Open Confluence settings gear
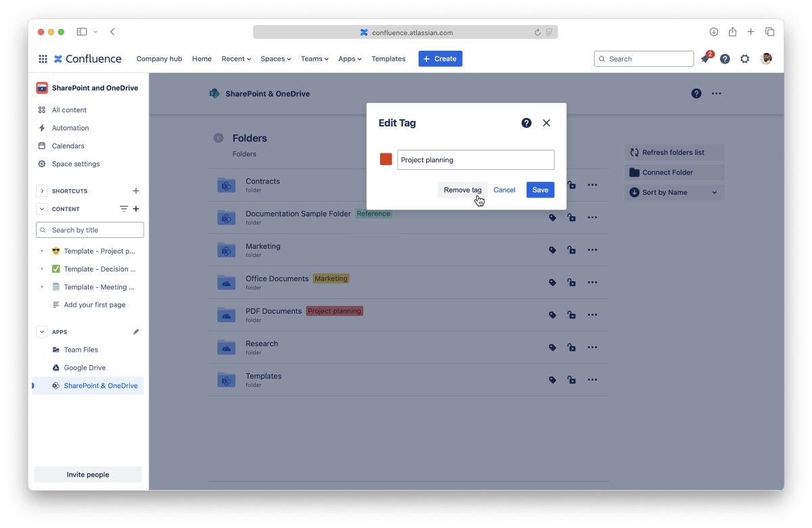812x528 pixels. [x=744, y=59]
